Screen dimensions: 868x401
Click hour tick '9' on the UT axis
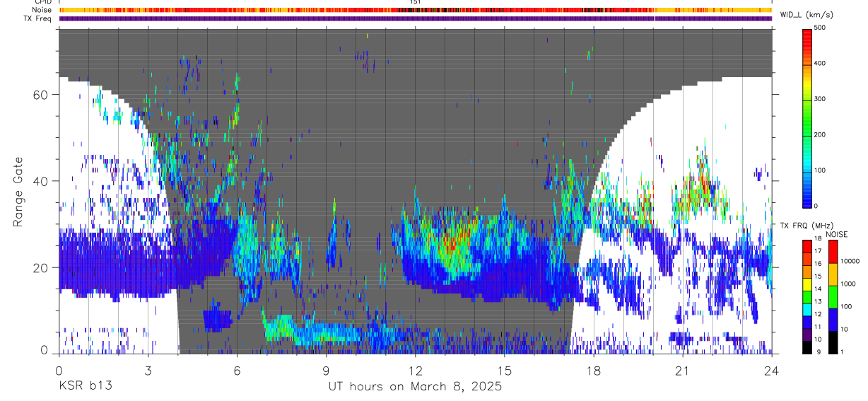pos(327,370)
